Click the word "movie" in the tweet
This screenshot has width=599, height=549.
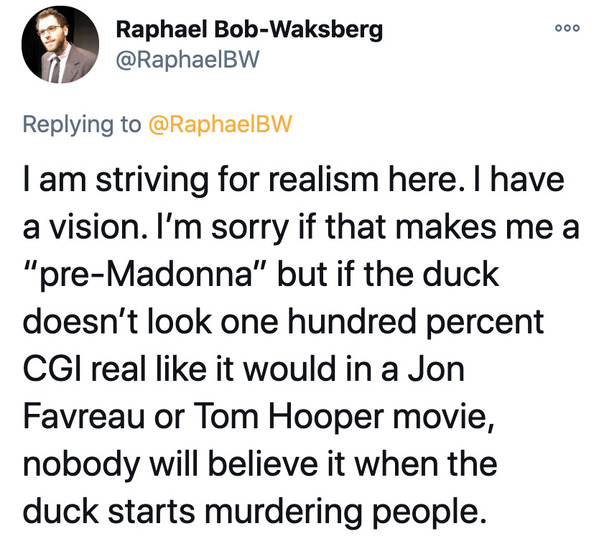[x=440, y=417]
